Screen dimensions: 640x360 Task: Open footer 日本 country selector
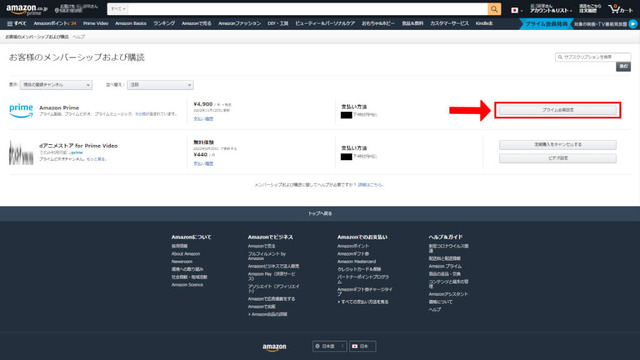[x=362, y=346]
